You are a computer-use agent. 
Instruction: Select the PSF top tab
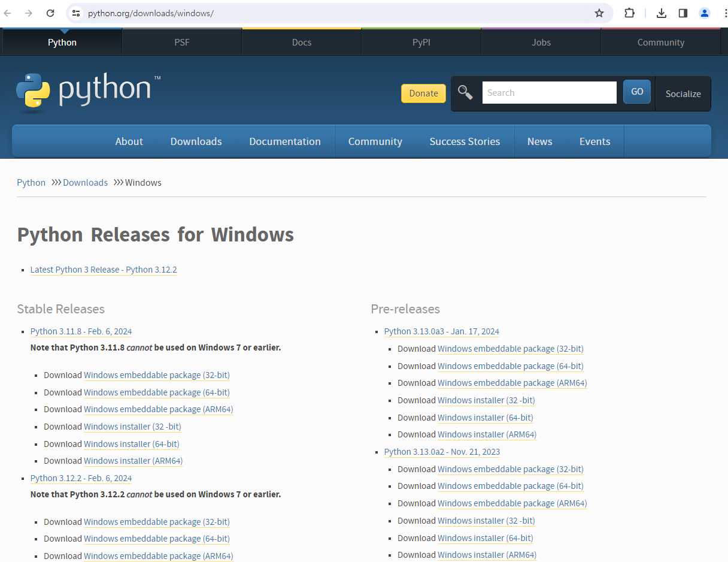coord(182,43)
